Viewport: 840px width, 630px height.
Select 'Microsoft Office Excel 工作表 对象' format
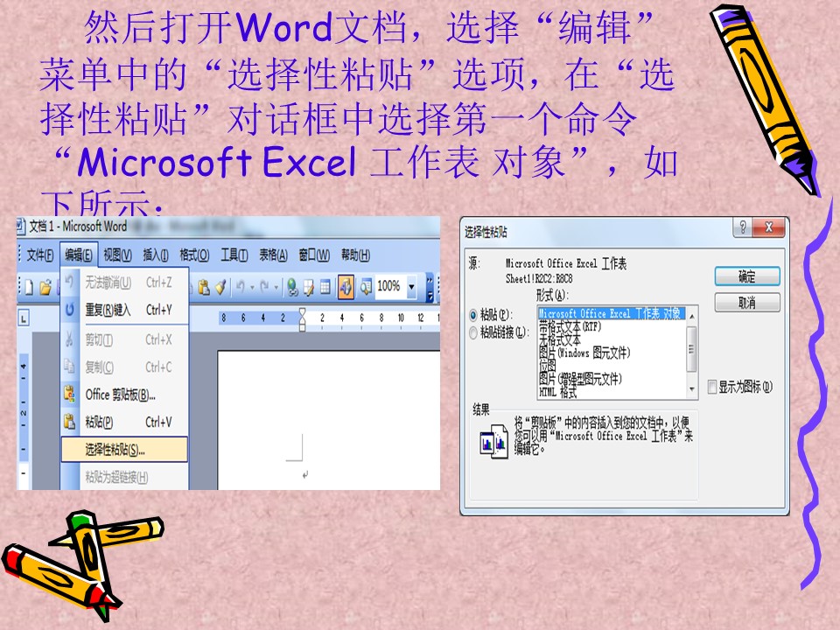[x=611, y=313]
